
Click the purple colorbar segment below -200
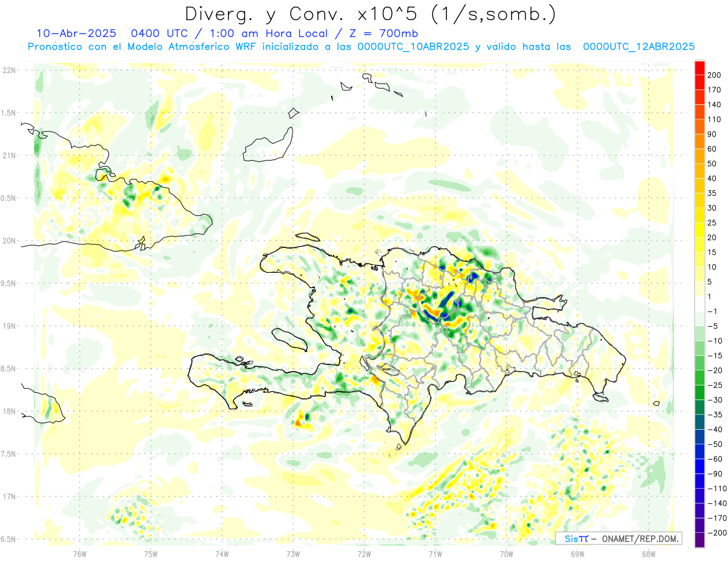click(700, 540)
